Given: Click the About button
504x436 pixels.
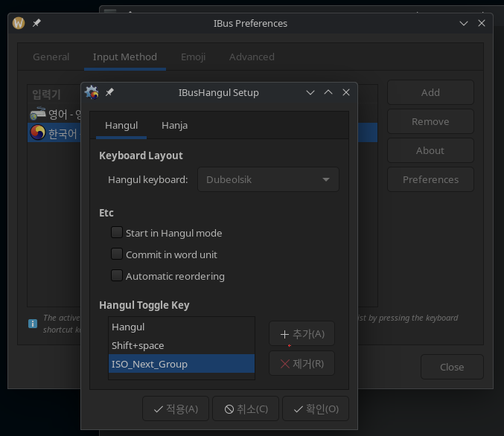Looking at the screenshot, I should click(x=430, y=150).
